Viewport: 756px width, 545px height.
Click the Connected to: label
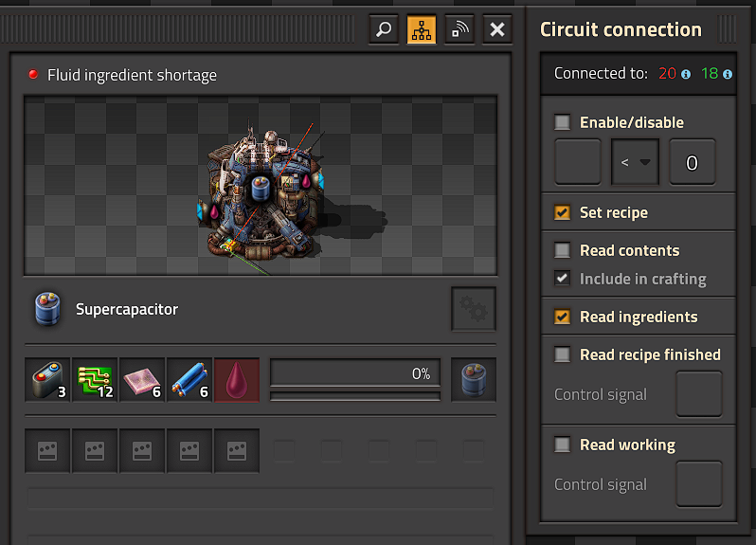(x=601, y=73)
